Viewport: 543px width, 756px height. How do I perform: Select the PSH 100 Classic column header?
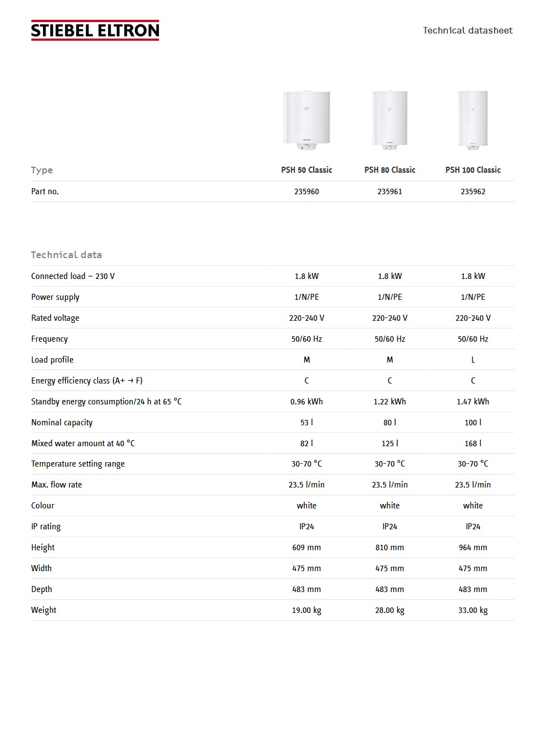coord(473,170)
